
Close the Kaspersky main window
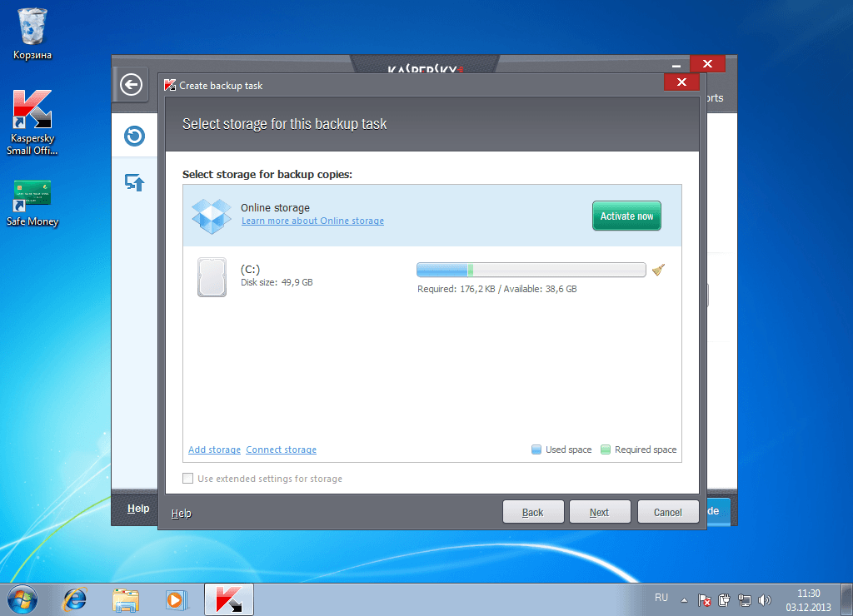point(707,63)
